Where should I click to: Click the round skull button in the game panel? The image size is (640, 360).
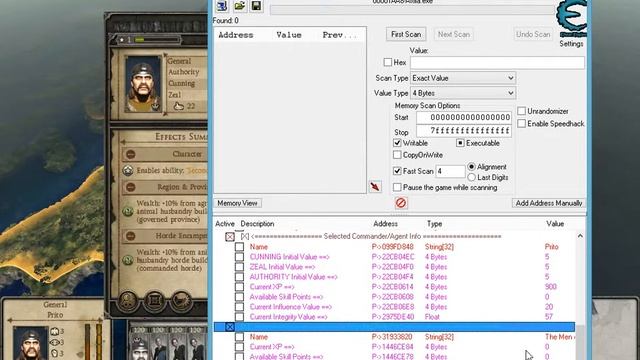tap(128, 301)
